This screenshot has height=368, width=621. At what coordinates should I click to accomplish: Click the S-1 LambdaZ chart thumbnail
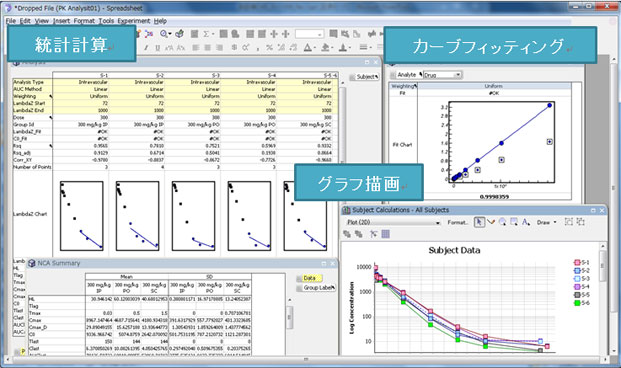[x=82, y=216]
